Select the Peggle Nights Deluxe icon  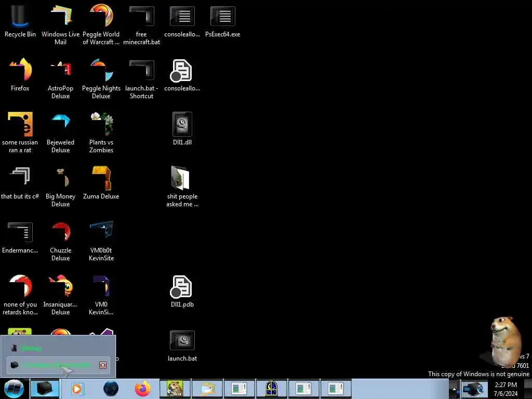(101, 79)
